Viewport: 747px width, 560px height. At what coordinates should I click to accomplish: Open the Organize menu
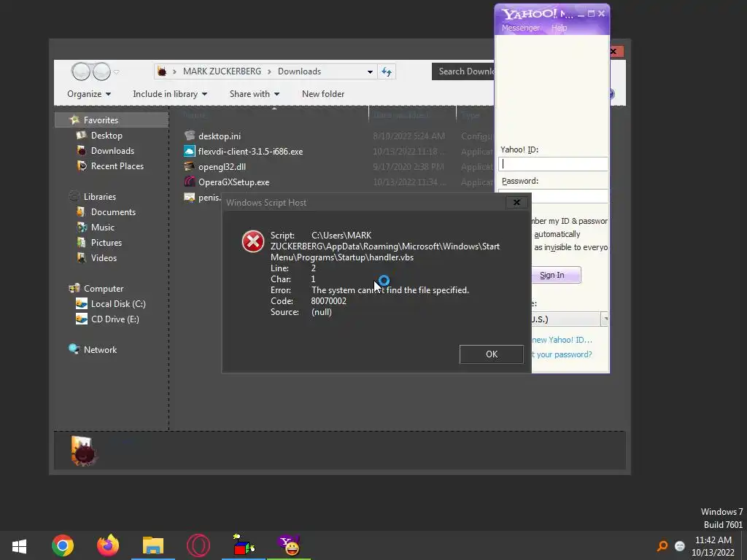89,94
